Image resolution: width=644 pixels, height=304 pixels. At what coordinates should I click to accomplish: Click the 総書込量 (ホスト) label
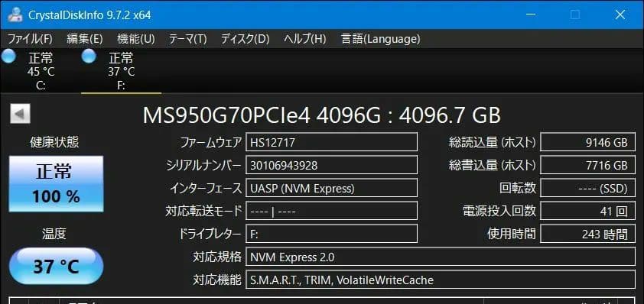click(493, 165)
